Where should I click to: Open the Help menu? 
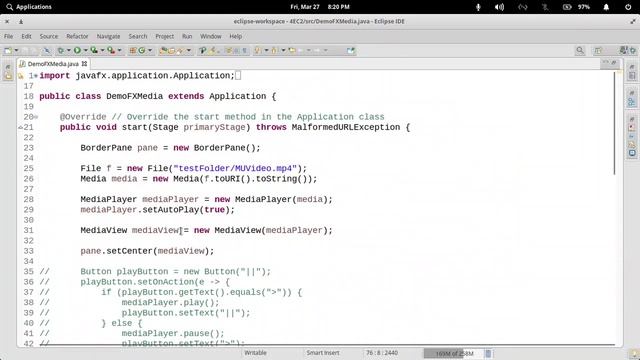236,36
